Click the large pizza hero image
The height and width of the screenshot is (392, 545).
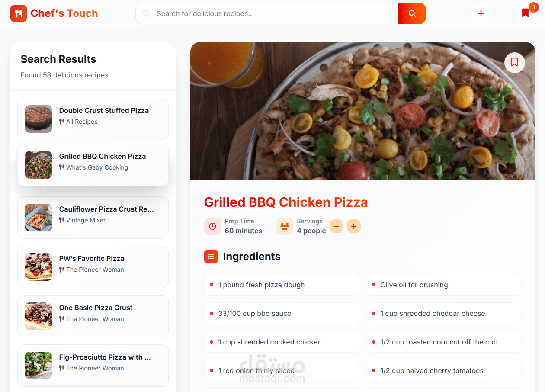tap(363, 111)
